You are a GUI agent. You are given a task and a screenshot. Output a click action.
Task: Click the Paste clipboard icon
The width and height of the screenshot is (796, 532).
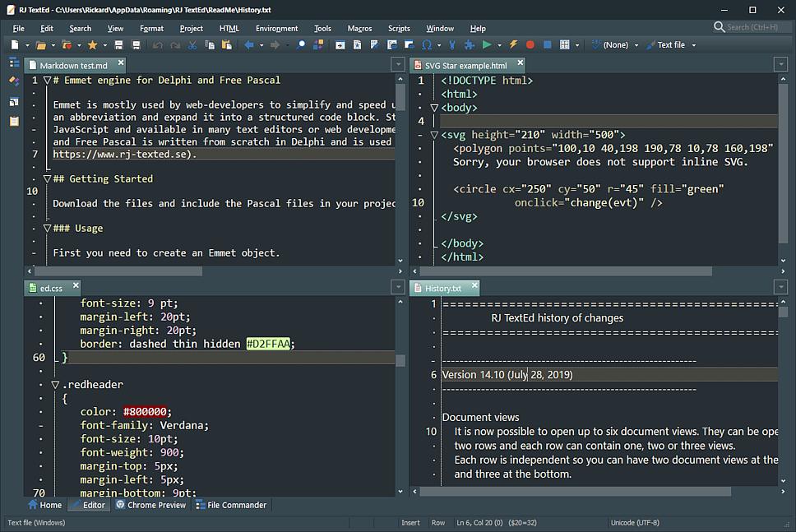(226, 44)
